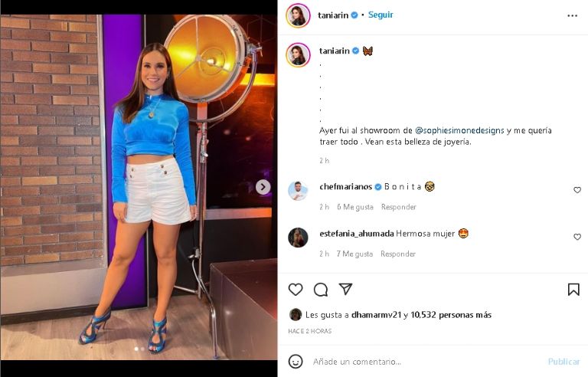588x377 pixels.
Task: Submit comment with Publicar
Action: (x=563, y=362)
